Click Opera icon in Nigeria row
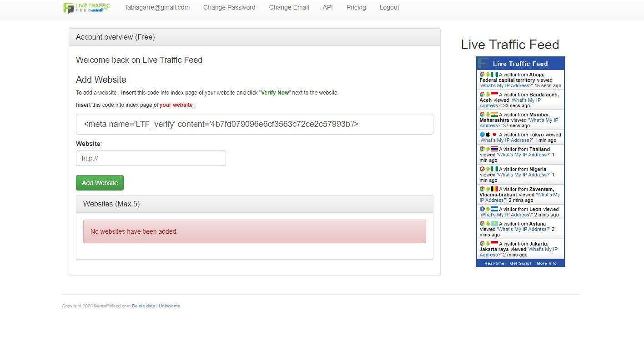This screenshot has height=351, width=644. pos(482,169)
